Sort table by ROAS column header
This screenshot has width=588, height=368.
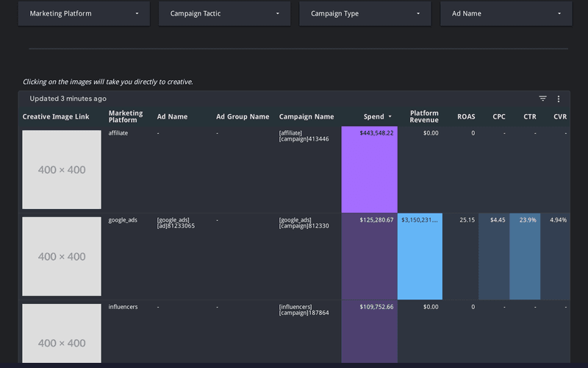466,116
